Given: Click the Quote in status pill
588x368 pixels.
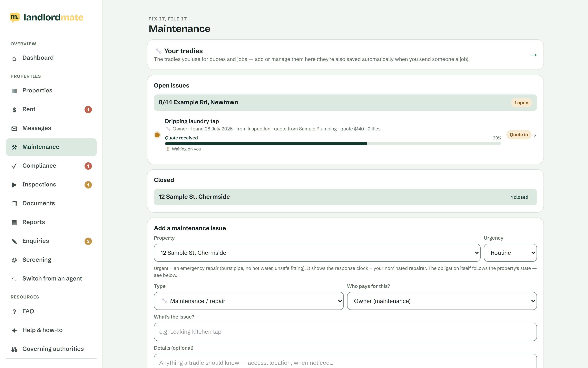Looking at the screenshot, I should click(519, 135).
